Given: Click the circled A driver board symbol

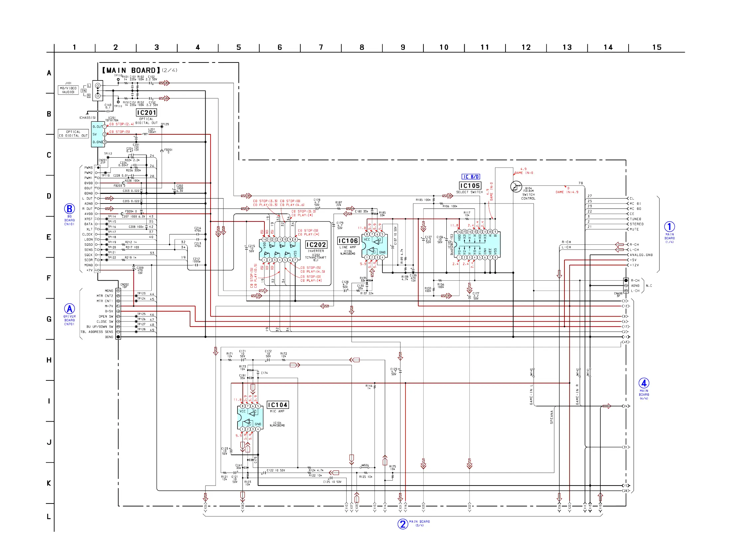Looking at the screenshot, I should (70, 309).
